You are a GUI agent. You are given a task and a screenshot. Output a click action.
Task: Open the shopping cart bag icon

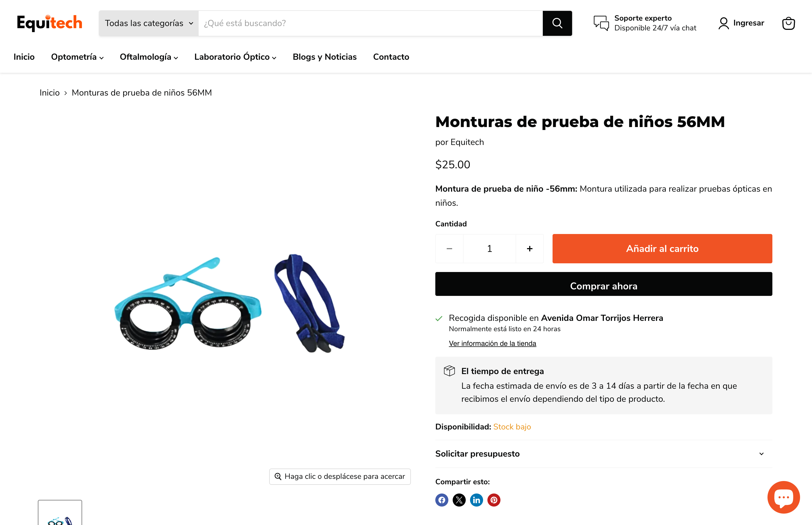coord(788,24)
